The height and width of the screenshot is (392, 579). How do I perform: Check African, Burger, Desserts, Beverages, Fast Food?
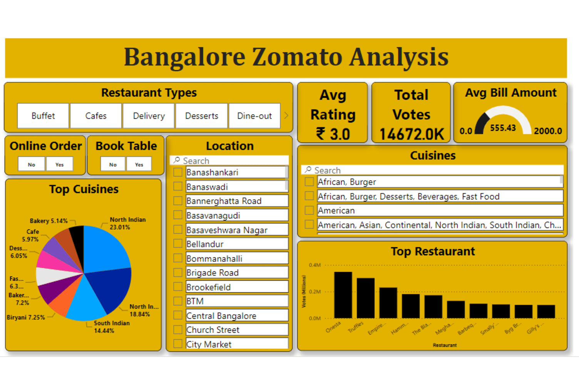coord(309,196)
